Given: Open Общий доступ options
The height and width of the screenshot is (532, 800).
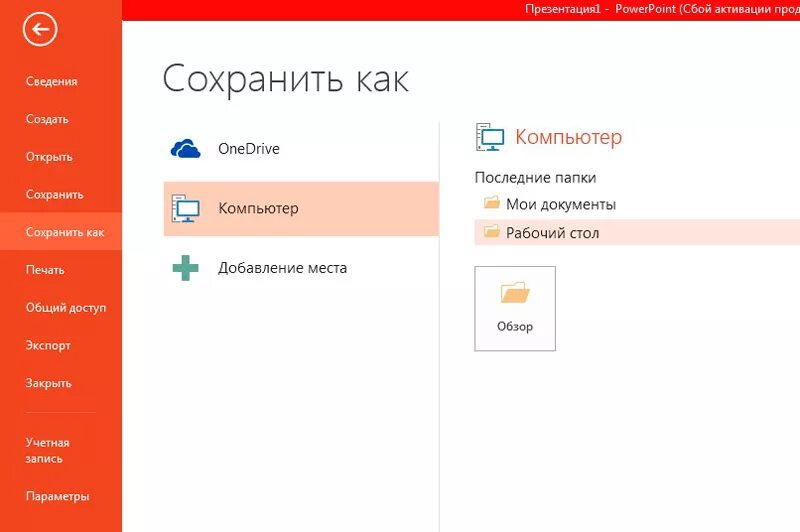Looking at the screenshot, I should point(66,308).
